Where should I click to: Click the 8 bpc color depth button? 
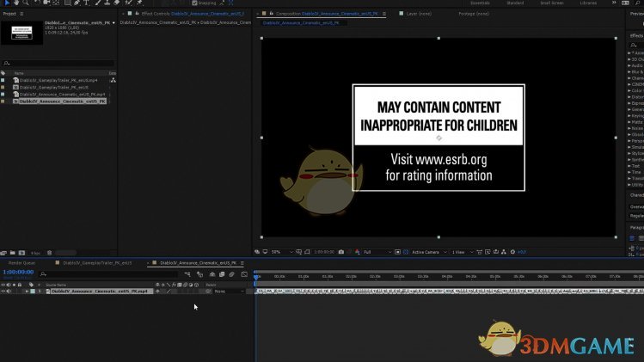pos(36,253)
